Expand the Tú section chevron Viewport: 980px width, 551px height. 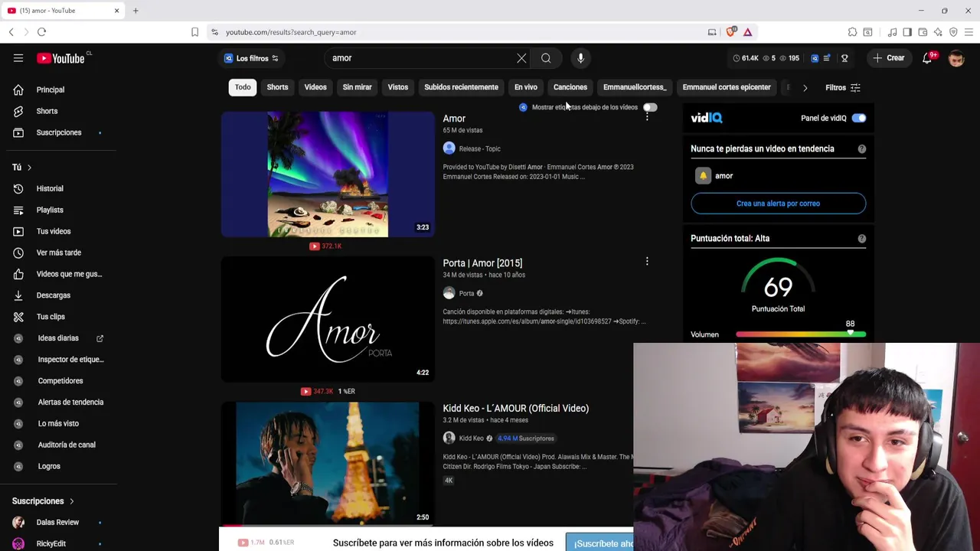click(29, 167)
